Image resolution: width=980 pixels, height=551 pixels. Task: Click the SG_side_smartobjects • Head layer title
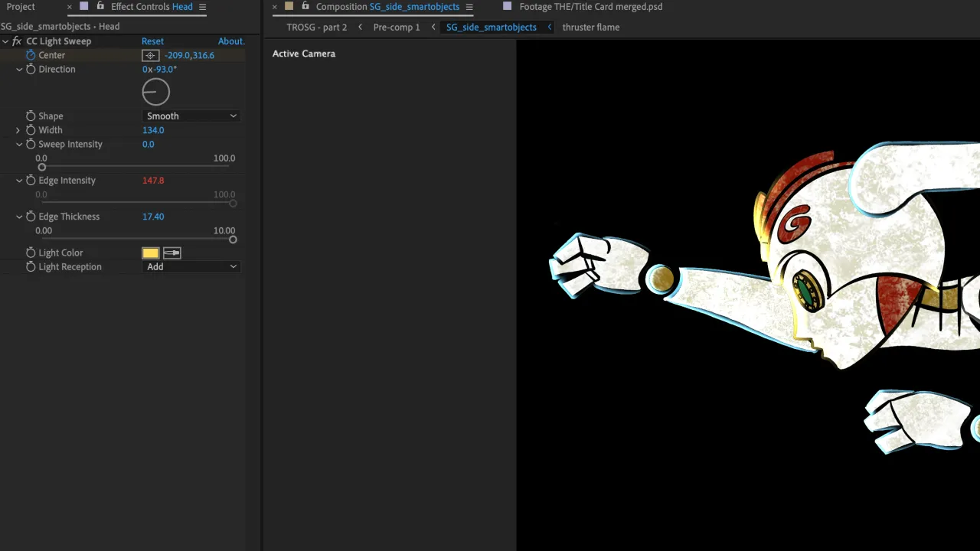(60, 26)
